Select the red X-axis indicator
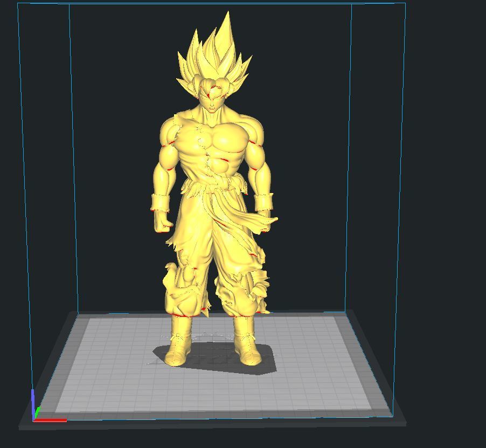This screenshot has height=448, width=486. point(50,420)
